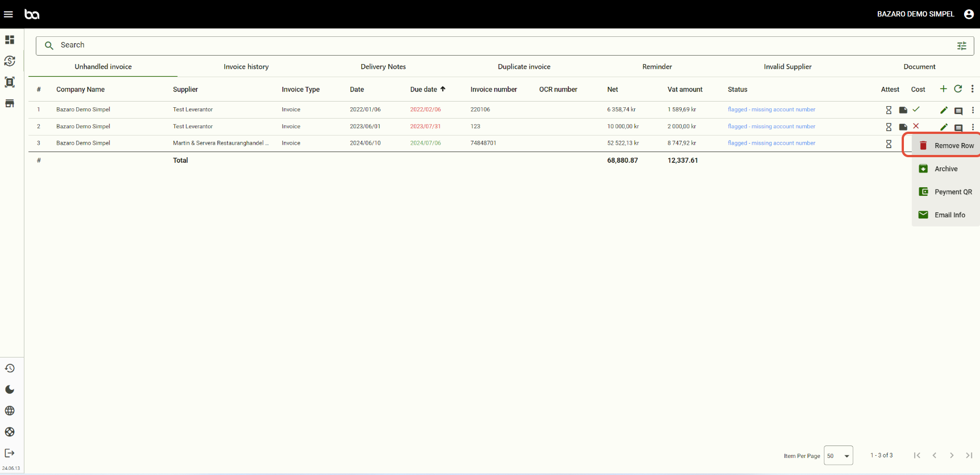This screenshot has height=475, width=980.
Task: Click Supplier column header
Action: click(x=185, y=89)
